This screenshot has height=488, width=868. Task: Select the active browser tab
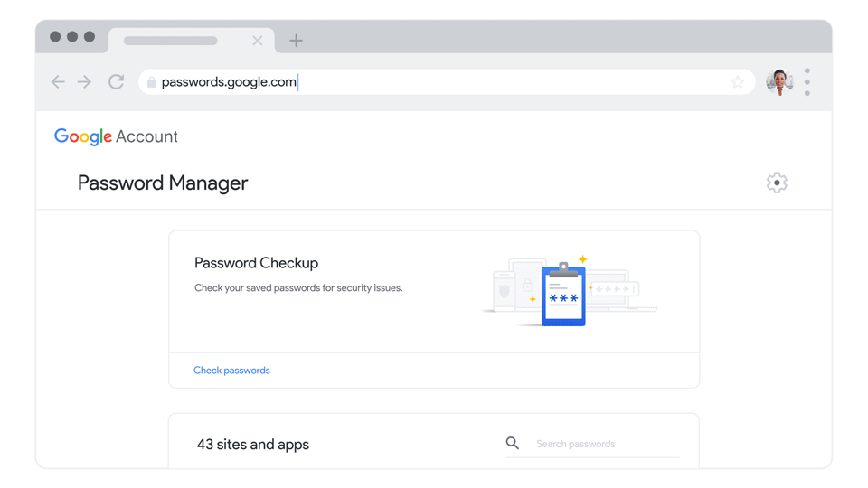tap(172, 41)
